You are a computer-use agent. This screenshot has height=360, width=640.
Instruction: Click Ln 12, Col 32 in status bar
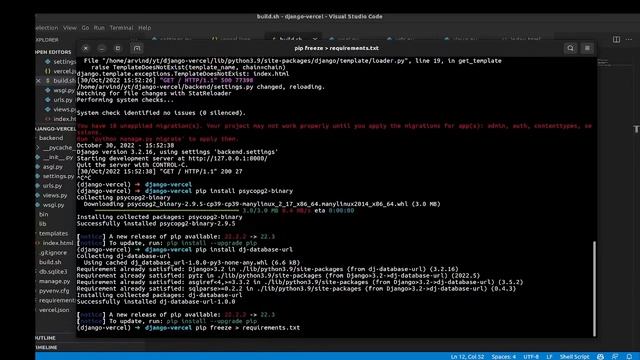(x=467, y=356)
